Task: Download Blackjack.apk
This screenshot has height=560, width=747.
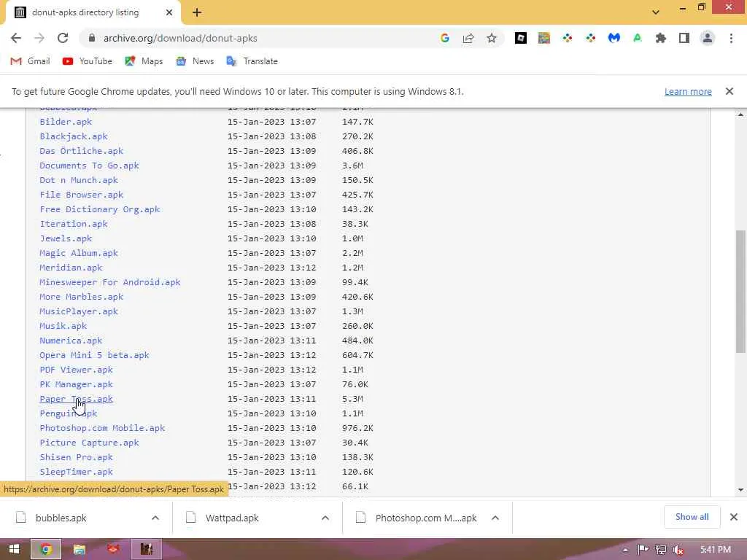Action: (x=74, y=136)
